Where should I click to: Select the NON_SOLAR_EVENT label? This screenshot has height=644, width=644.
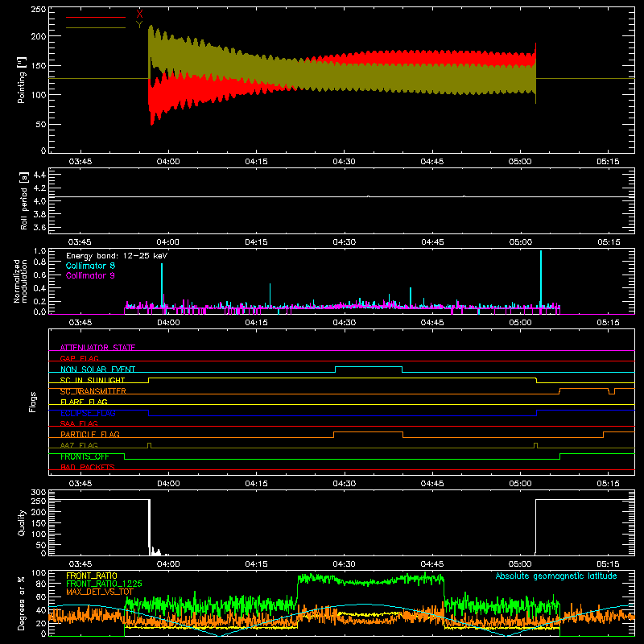pos(97,369)
